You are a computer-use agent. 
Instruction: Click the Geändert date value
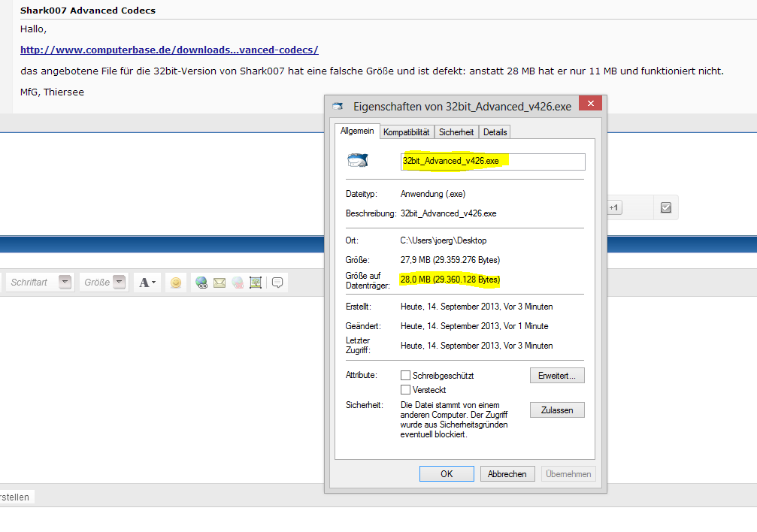[x=474, y=326]
